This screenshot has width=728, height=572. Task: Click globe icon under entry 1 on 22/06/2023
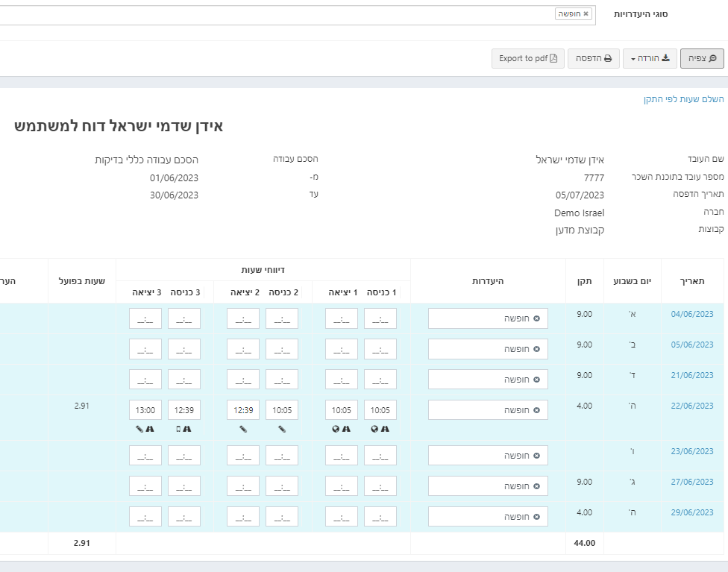pyautogui.click(x=374, y=429)
